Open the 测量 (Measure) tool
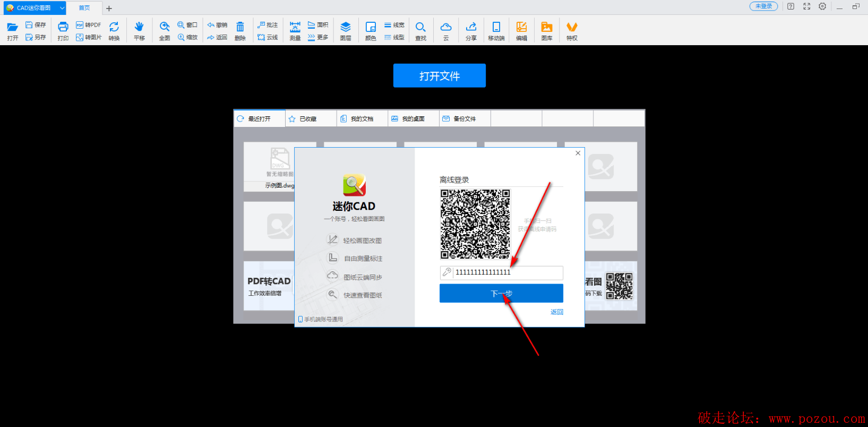The width and height of the screenshot is (868, 427). point(295,31)
